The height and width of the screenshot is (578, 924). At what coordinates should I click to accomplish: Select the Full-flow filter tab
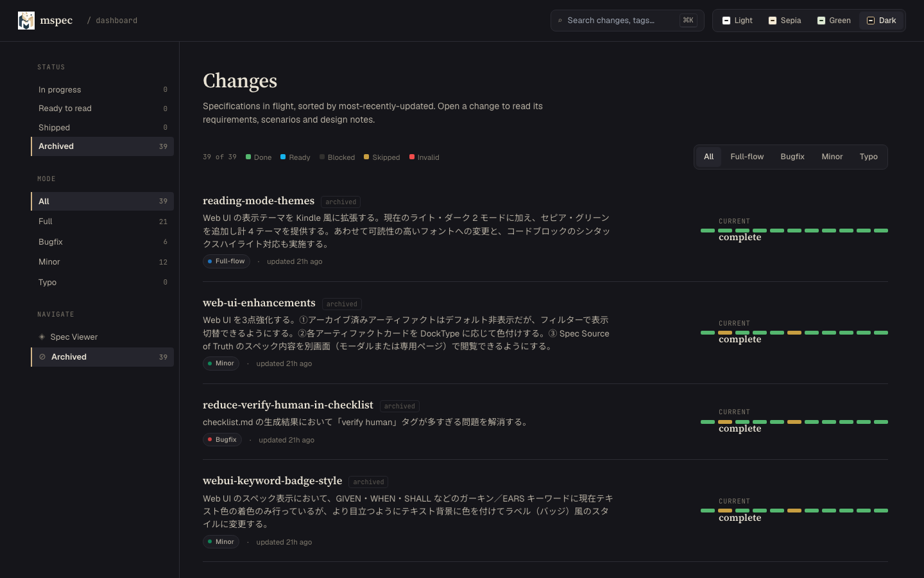(747, 157)
